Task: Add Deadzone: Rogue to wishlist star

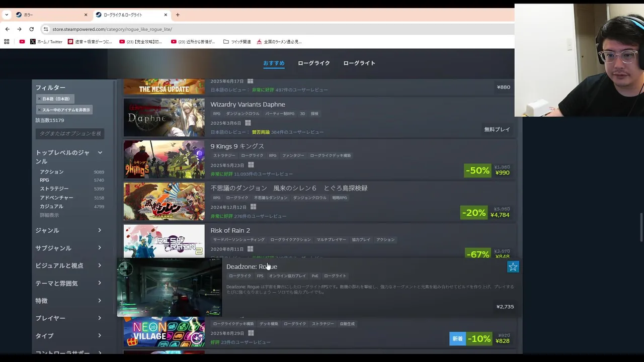Action: click(513, 267)
